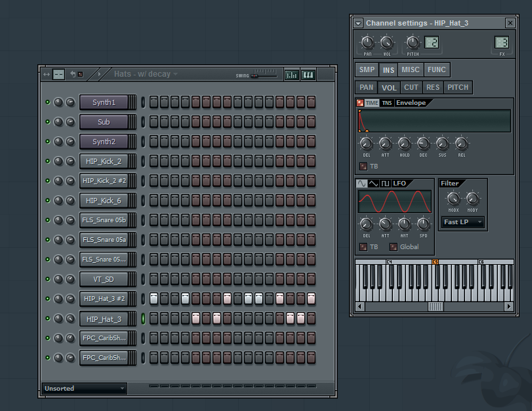Image resolution: width=532 pixels, height=411 pixels.
Task: Enable LFO Global checkbox
Action: pyautogui.click(x=393, y=247)
